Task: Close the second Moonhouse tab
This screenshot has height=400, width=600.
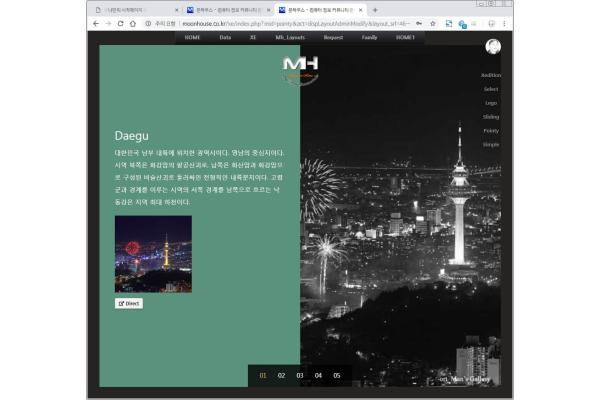Action: [269, 10]
